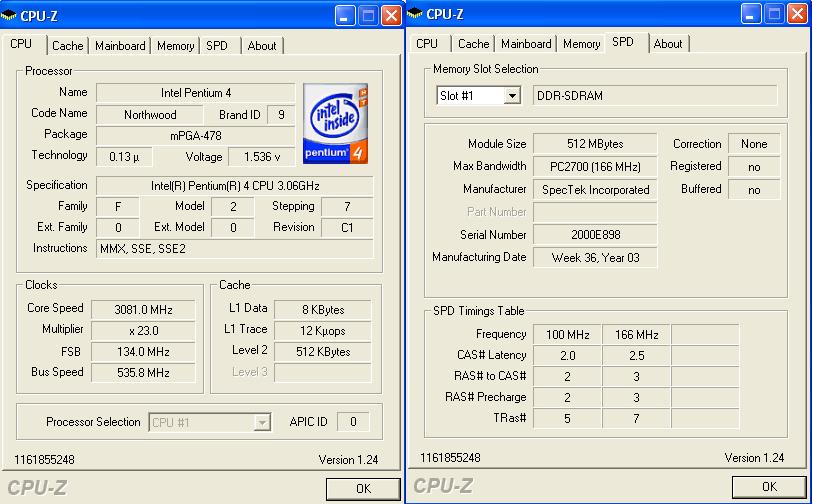Click the Instructions field MMX, SSE, SSE2
813x504 pixels.
pos(235,248)
